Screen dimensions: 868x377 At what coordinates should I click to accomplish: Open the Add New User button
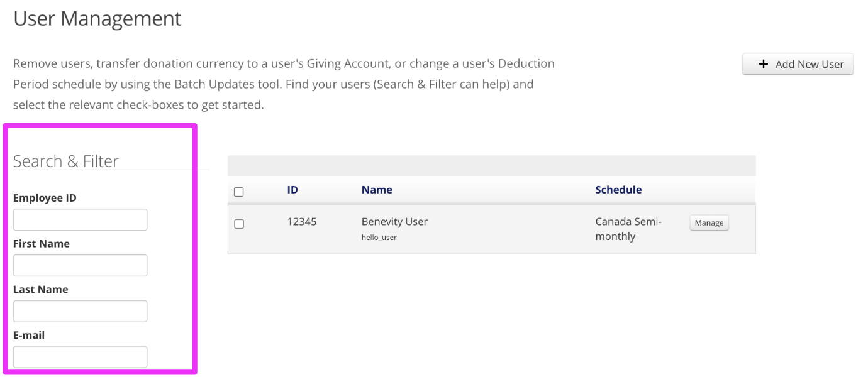pos(798,64)
